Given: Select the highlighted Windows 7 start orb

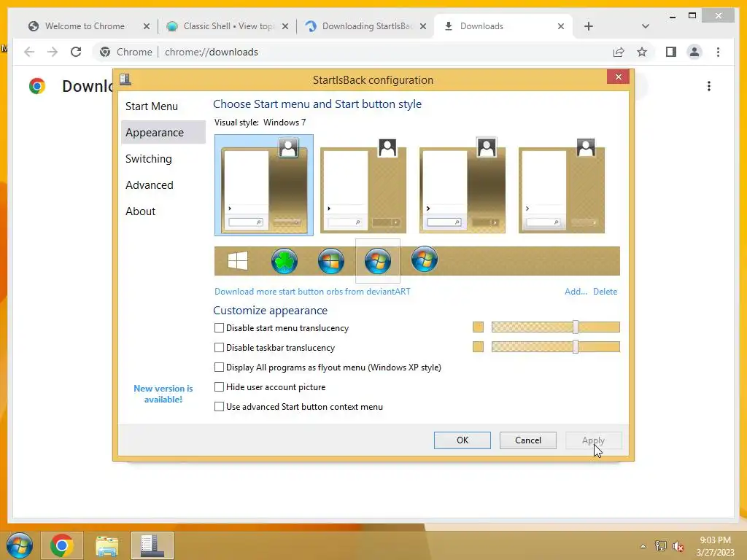Looking at the screenshot, I should pos(378,261).
